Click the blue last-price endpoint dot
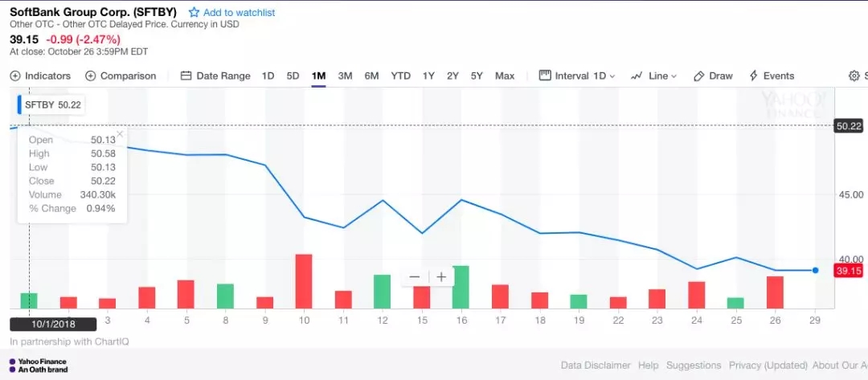 click(816, 271)
